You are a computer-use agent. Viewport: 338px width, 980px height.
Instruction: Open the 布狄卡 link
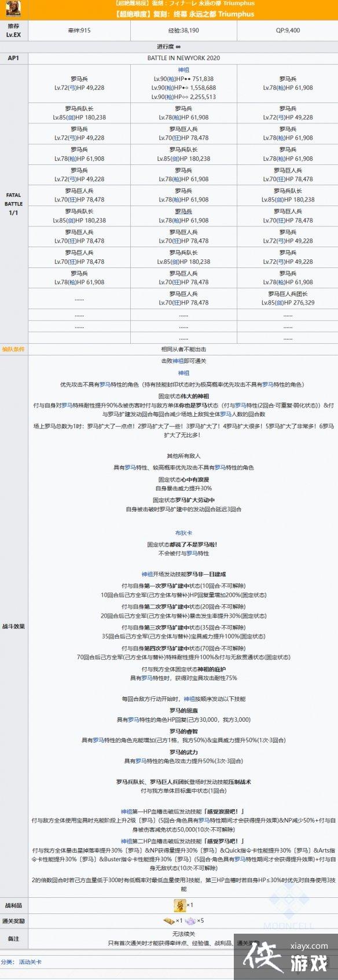pyautogui.click(x=183, y=533)
